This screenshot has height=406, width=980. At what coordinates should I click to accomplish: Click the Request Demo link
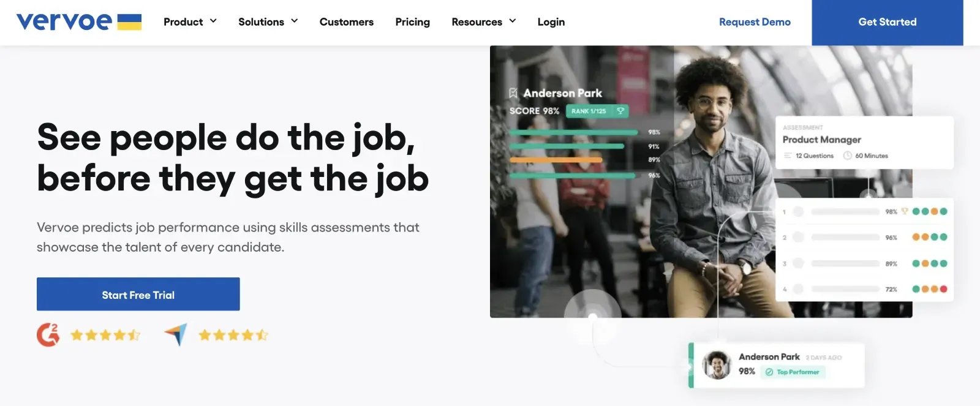(x=755, y=22)
